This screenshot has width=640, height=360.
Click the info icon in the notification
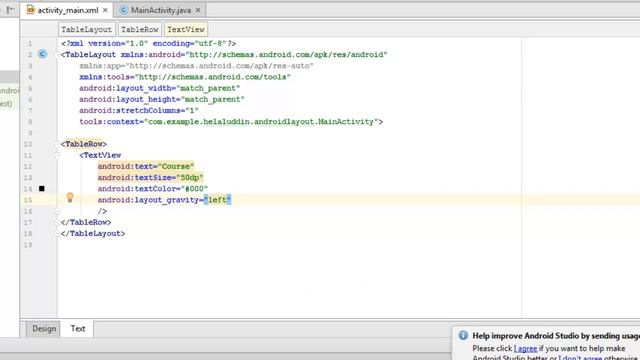pyautogui.click(x=463, y=336)
